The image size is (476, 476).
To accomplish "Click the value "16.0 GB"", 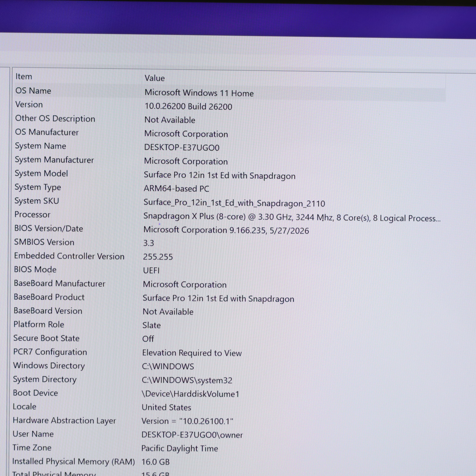I will coord(155,462).
